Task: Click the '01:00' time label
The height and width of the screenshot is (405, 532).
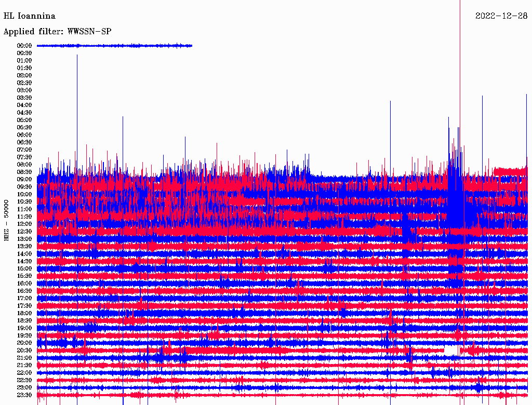Action: click(x=24, y=60)
